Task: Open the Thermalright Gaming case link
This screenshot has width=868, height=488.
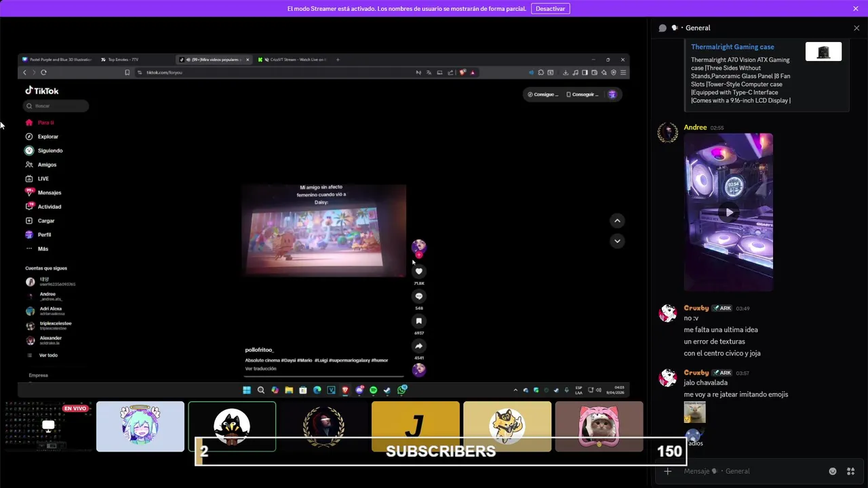Action: (x=732, y=47)
